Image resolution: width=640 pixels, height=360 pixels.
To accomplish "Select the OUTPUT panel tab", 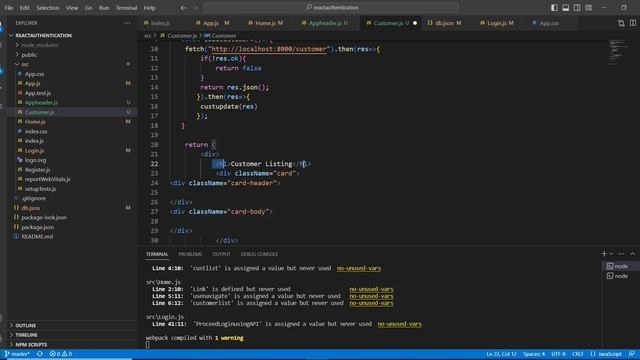I will (x=221, y=254).
